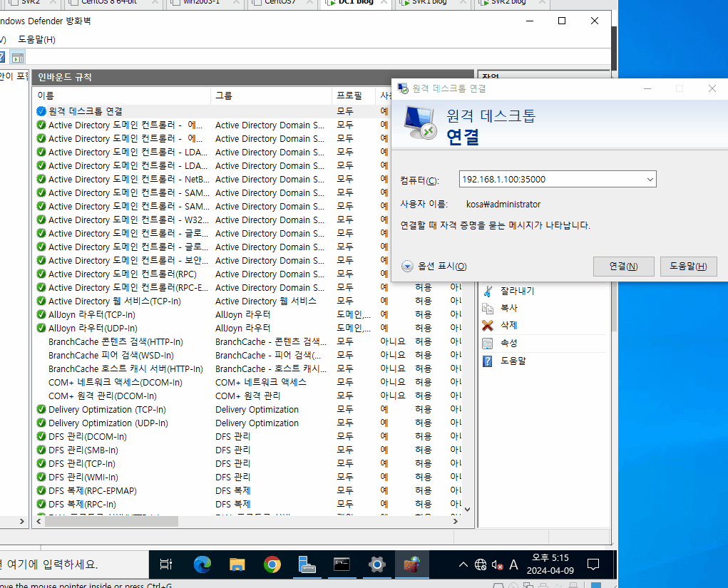Switch to the DC1 blog VM tab
Screen dimensions: 728x588
(x=356, y=3)
